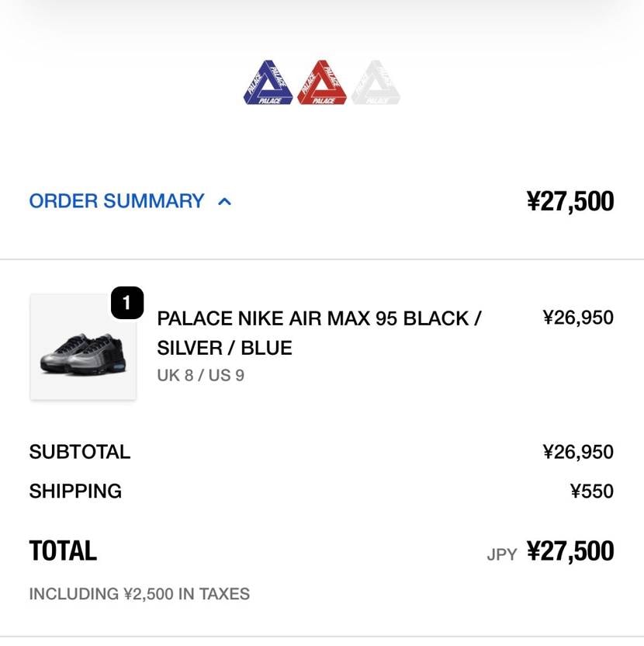Click the UK 8 / US 9 size text

click(x=200, y=375)
